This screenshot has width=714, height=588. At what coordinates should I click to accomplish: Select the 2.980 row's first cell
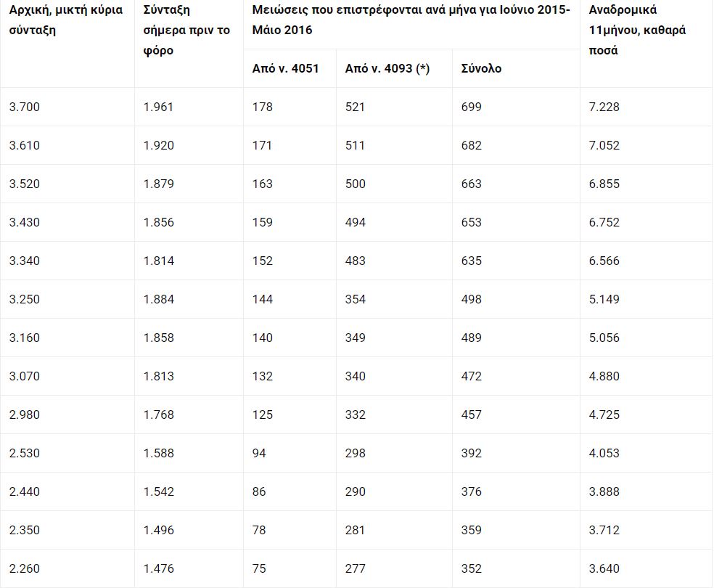[67, 415]
